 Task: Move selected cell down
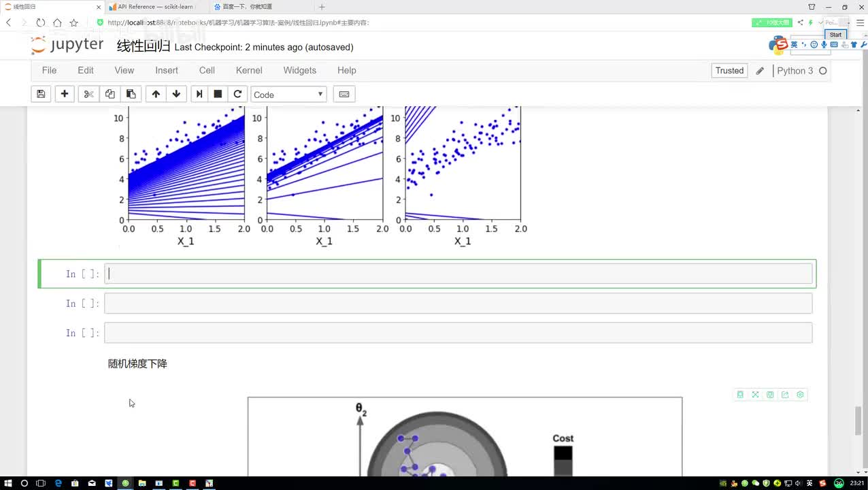coord(176,94)
